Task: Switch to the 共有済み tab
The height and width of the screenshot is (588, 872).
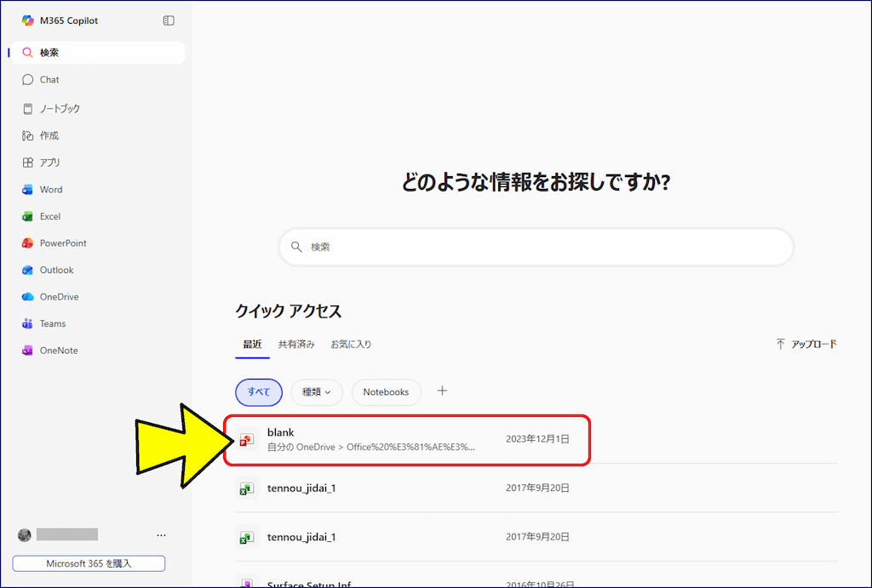Action: point(295,345)
